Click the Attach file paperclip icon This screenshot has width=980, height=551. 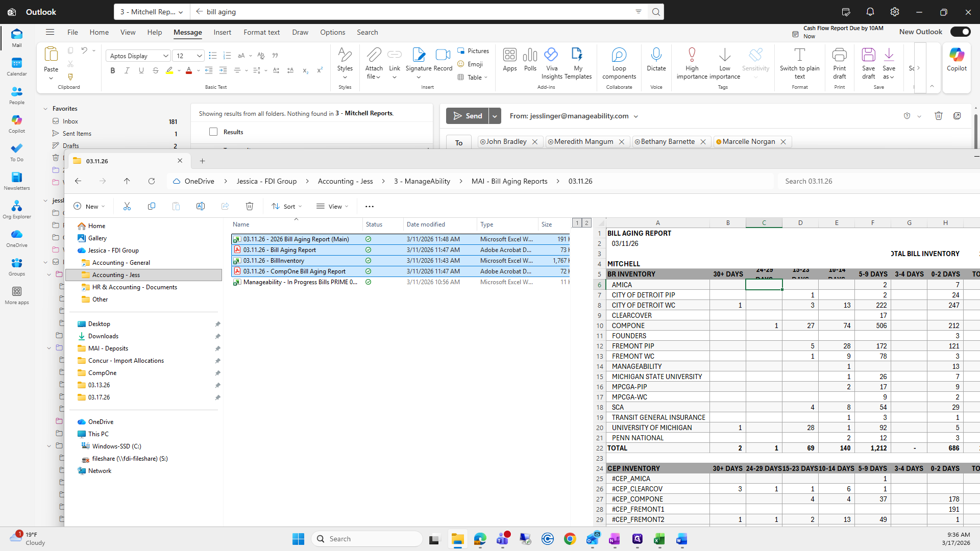[374, 55]
